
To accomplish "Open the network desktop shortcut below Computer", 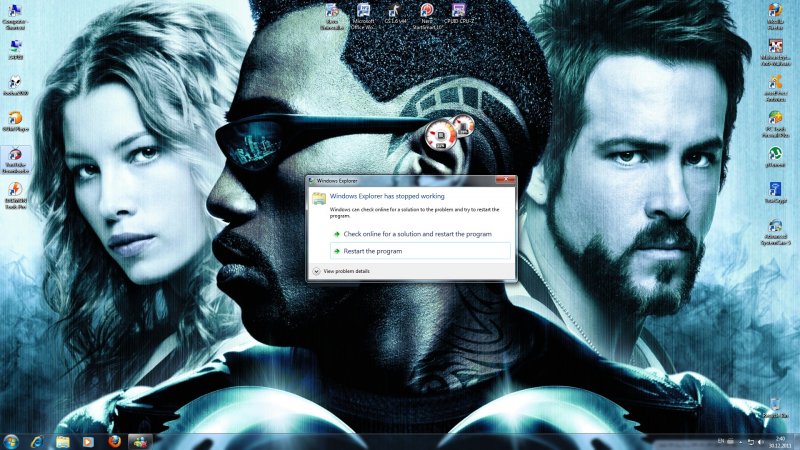I will pyautogui.click(x=15, y=50).
